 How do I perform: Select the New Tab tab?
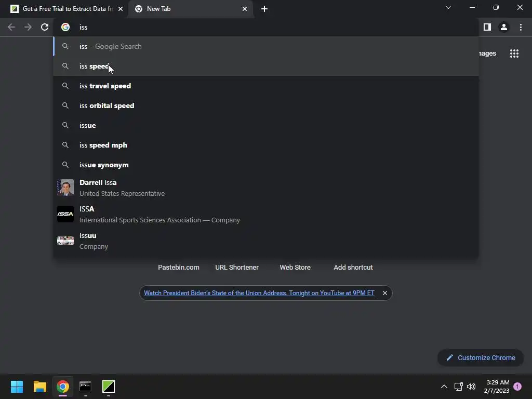coord(190,9)
